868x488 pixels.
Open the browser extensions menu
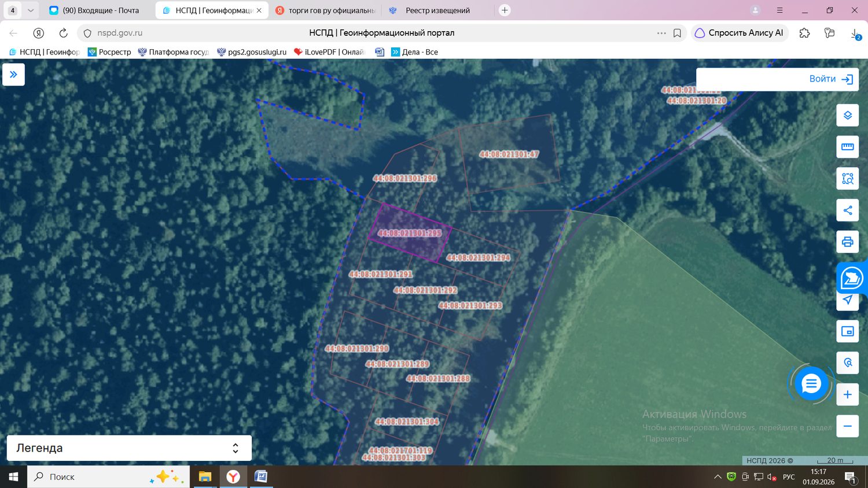pos(804,33)
